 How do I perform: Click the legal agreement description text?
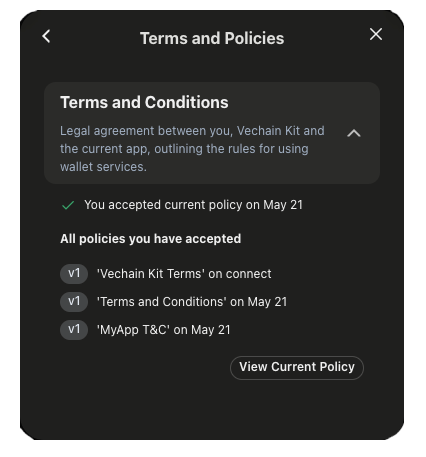(x=192, y=149)
